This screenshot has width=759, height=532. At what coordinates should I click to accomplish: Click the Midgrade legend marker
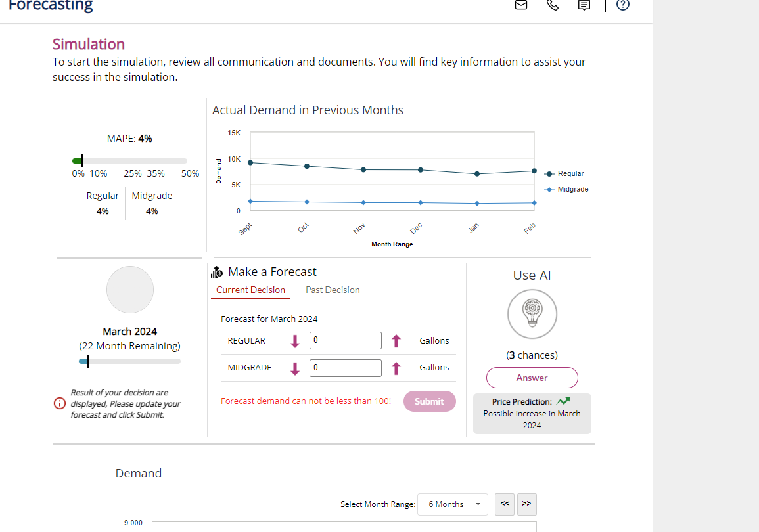click(x=549, y=190)
